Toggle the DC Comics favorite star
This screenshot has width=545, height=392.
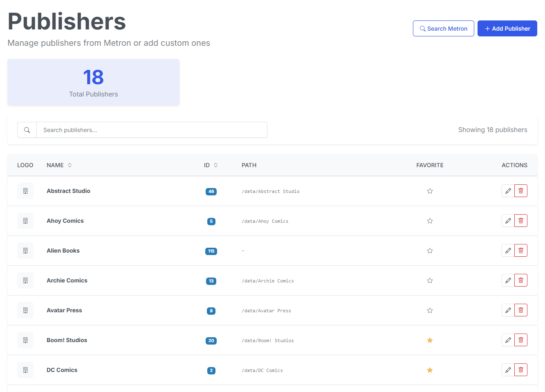point(430,370)
